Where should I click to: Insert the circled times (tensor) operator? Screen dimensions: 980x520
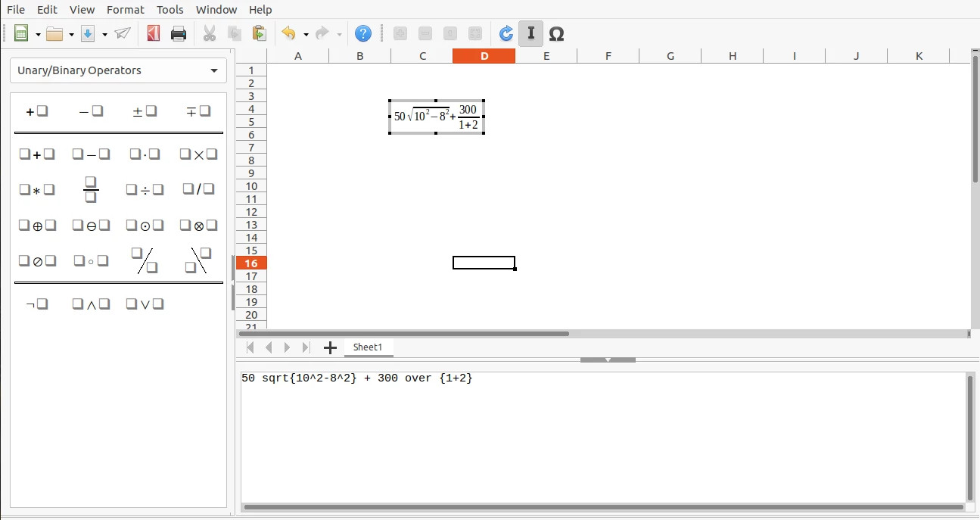pos(198,225)
